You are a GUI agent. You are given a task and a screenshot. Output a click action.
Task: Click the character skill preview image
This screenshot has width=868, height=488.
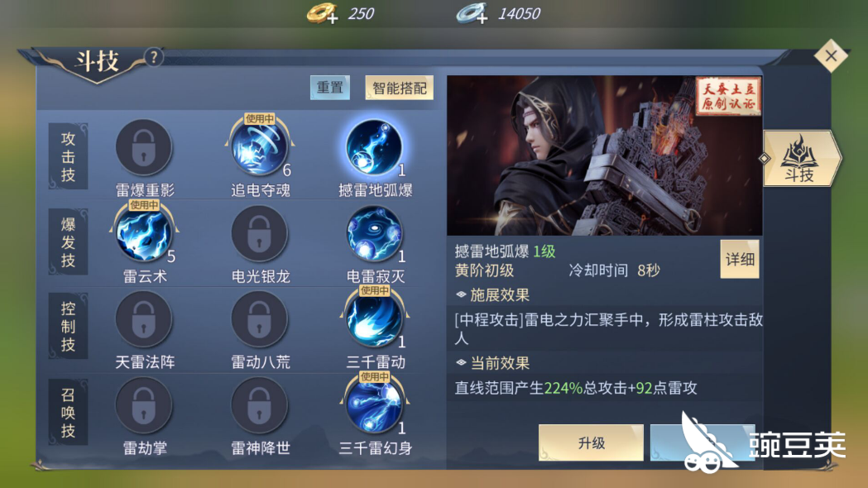pos(605,155)
